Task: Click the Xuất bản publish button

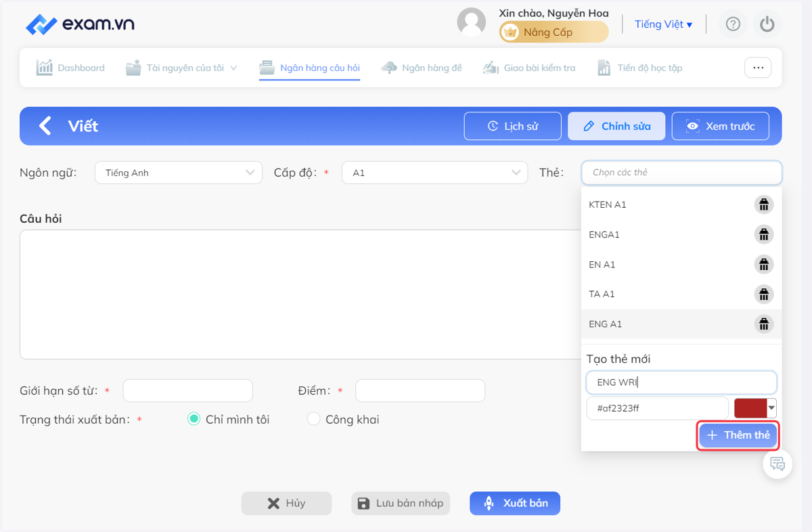Action: tap(515, 504)
